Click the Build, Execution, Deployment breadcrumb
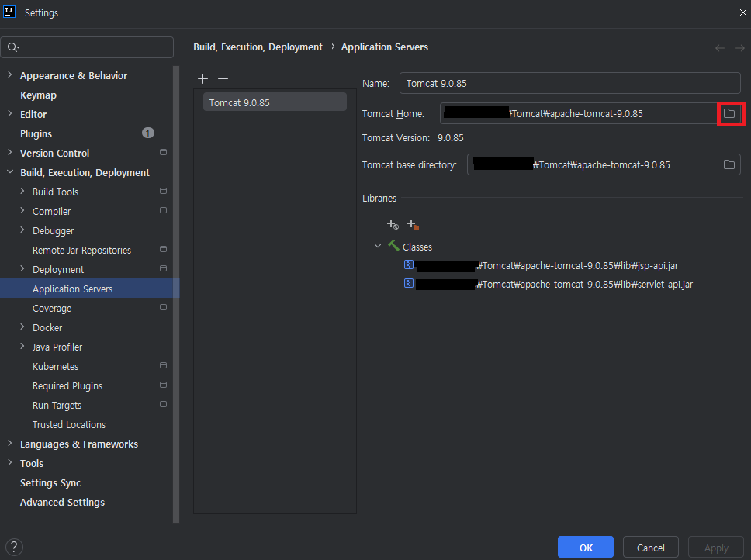The image size is (751, 560). (x=258, y=47)
